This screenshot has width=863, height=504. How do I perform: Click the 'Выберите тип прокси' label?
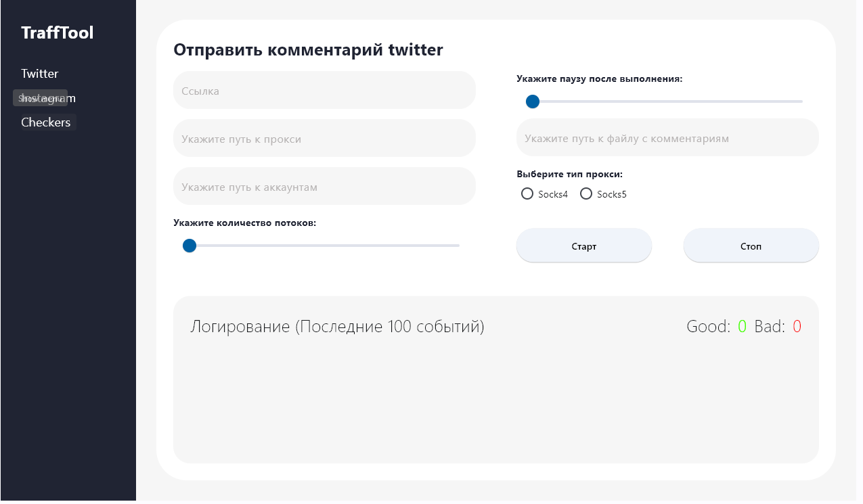pos(569,174)
